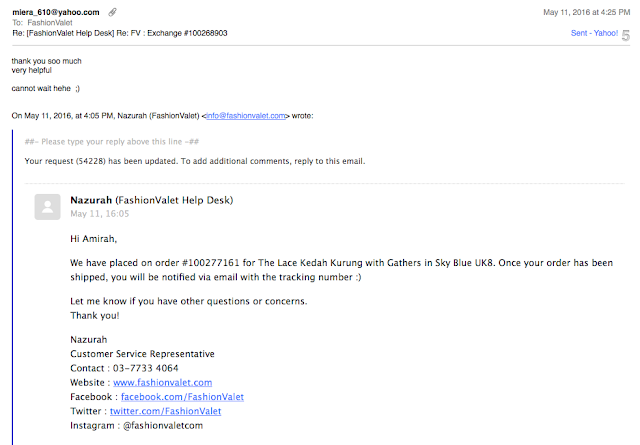Image resolution: width=640 pixels, height=445 pixels.
Task: Click the FashionValet recipient name
Action: point(50,23)
